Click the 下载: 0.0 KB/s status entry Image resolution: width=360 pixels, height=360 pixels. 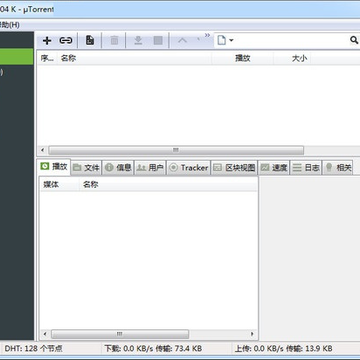click(x=153, y=349)
